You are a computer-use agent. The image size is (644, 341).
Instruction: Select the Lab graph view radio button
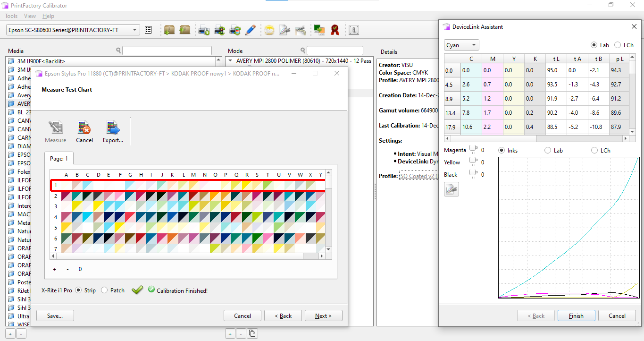[548, 151]
